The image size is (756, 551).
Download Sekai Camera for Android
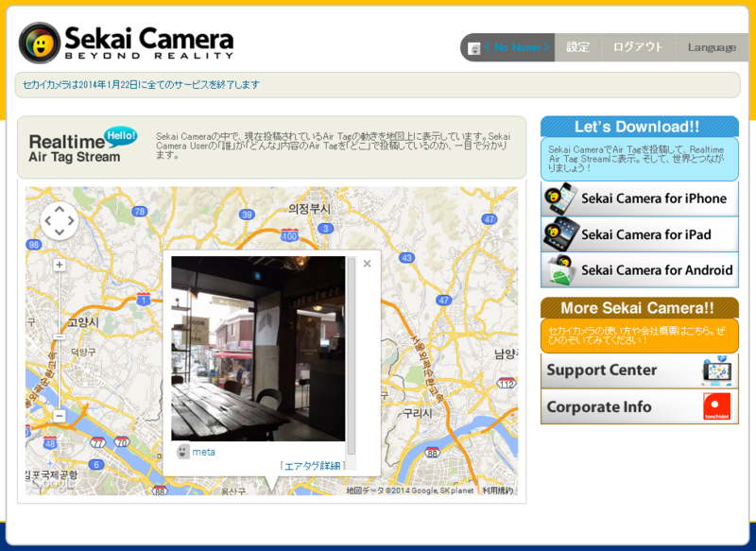point(640,270)
